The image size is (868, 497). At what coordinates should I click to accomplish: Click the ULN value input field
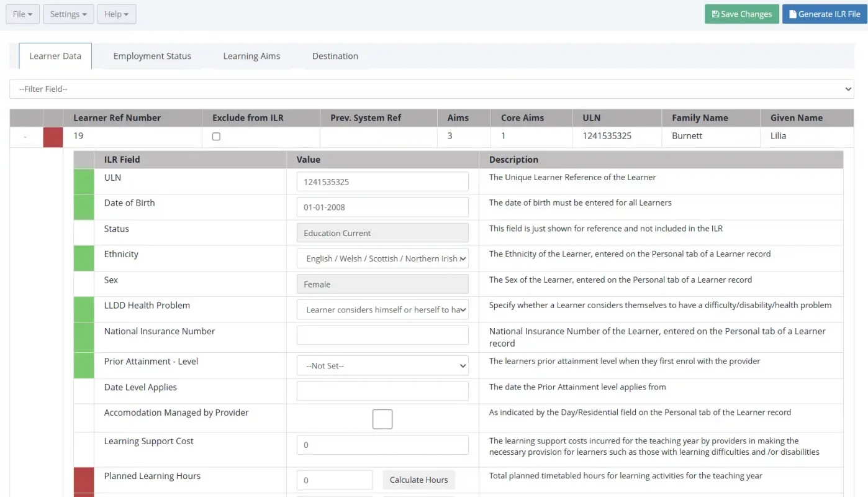pos(382,182)
